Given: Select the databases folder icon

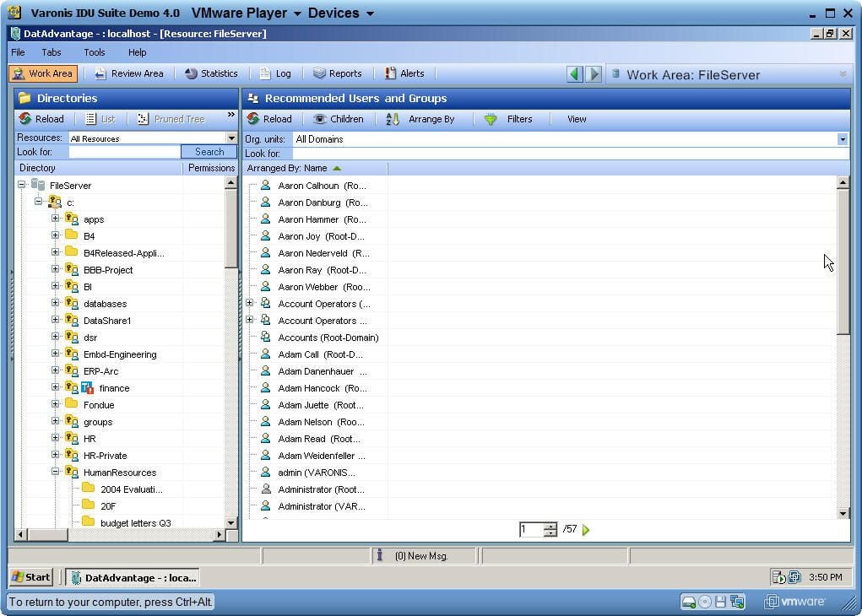Looking at the screenshot, I should (72, 303).
